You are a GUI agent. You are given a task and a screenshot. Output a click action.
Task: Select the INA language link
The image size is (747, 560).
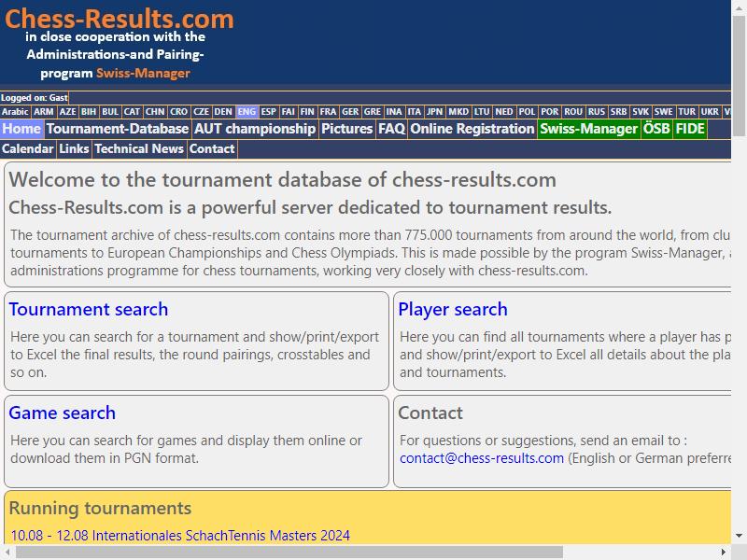(x=394, y=111)
